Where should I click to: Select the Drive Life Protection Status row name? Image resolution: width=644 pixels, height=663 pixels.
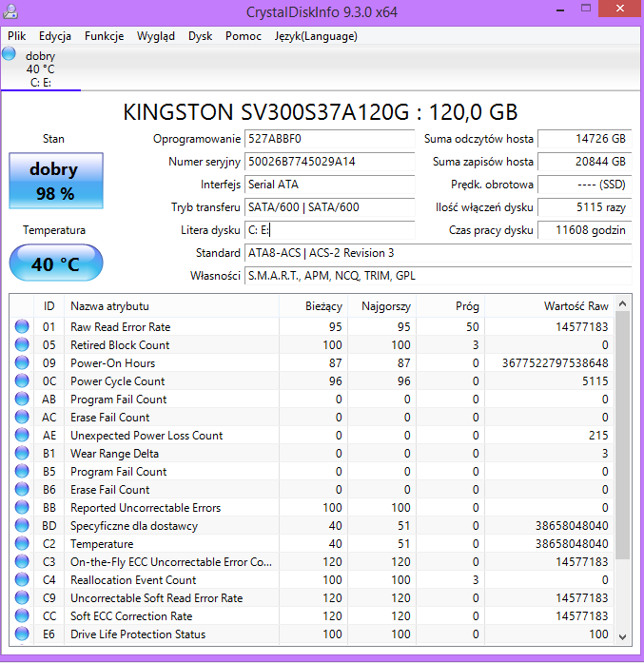pos(138,634)
